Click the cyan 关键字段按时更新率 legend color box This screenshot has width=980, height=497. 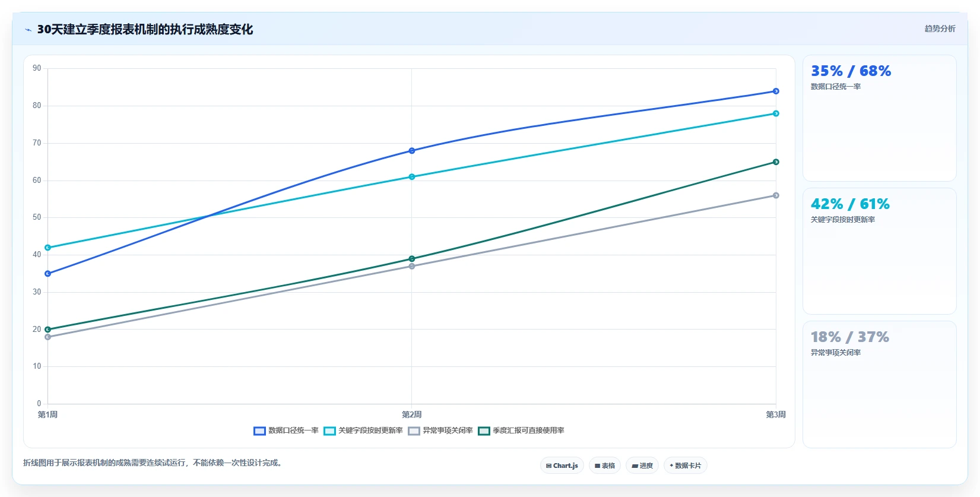coord(329,431)
